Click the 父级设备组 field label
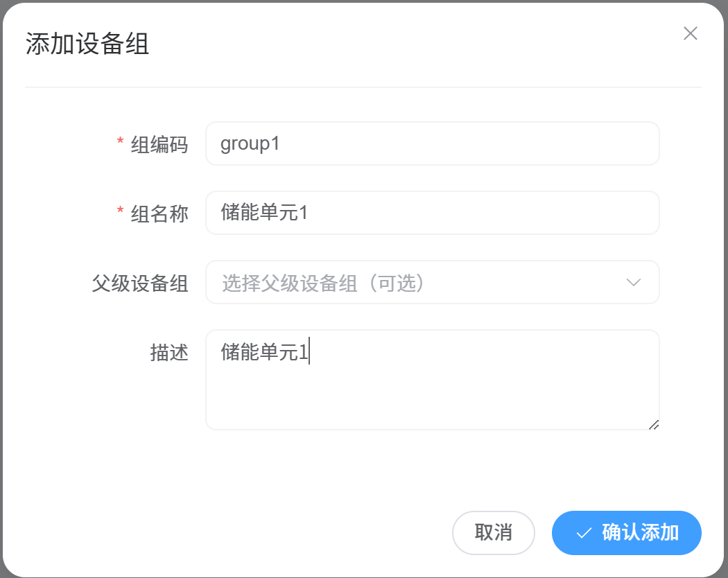Screen dimensions: 728x578 (140, 283)
